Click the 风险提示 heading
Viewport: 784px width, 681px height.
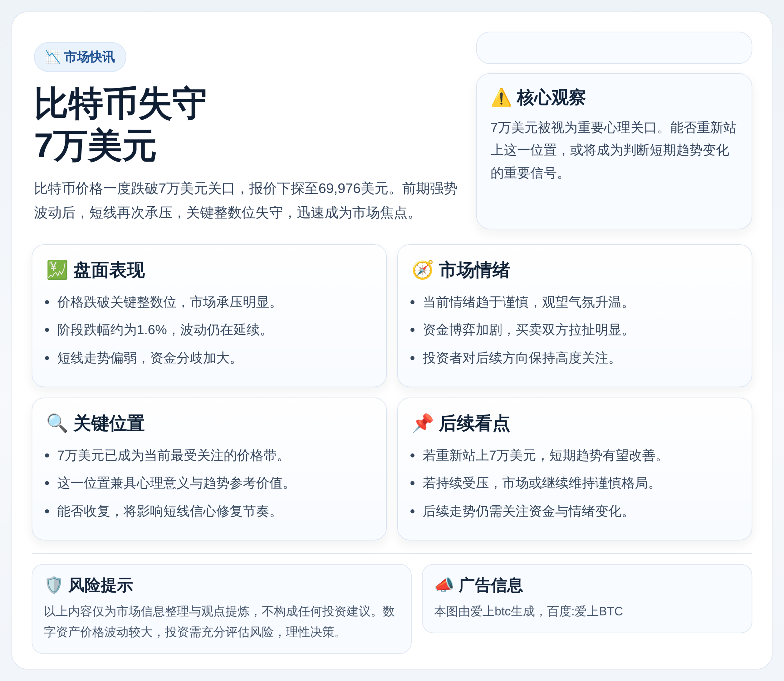(x=101, y=585)
